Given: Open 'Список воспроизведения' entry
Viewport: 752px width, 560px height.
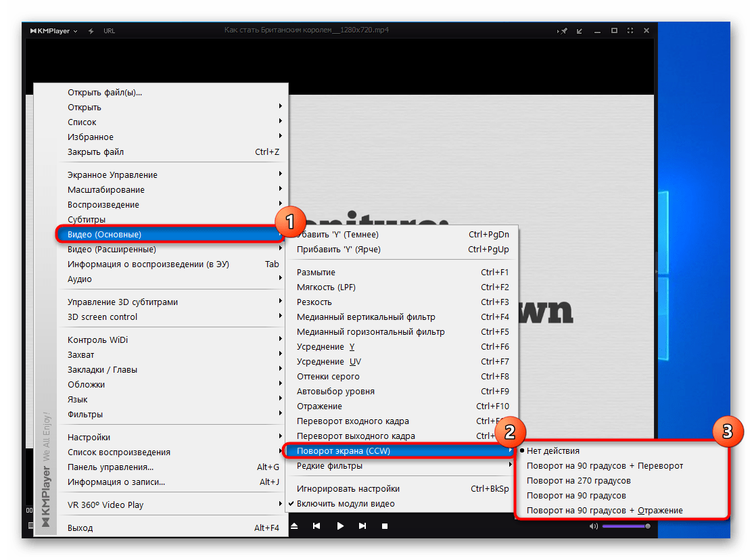Looking at the screenshot, I should coord(171,452).
